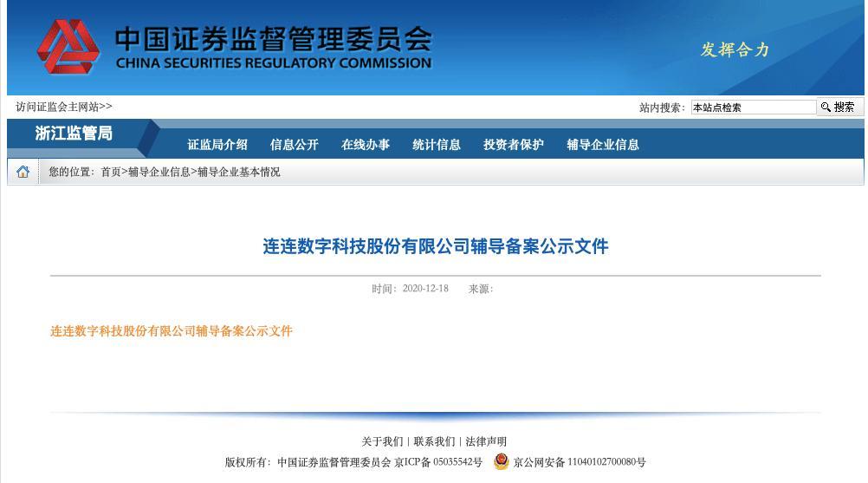Open 访问证监会主网站 link
This screenshot has height=483, width=868.
click(63, 107)
